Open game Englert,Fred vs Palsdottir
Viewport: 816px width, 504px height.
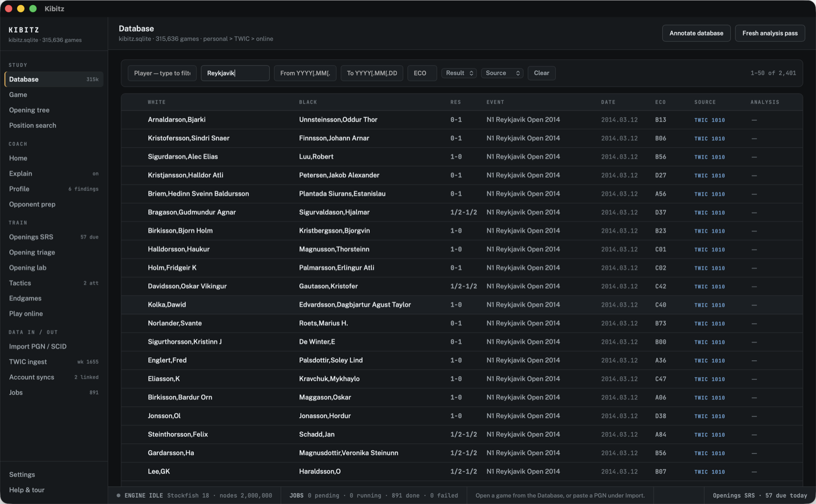click(462, 360)
